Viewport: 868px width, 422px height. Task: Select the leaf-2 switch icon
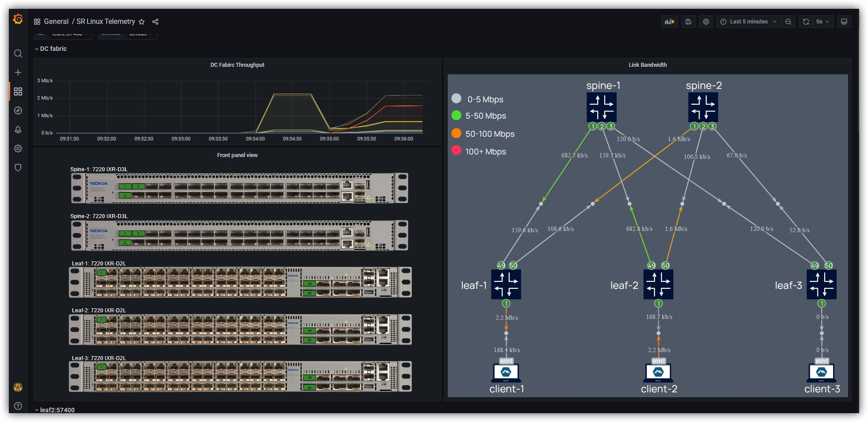tap(658, 284)
